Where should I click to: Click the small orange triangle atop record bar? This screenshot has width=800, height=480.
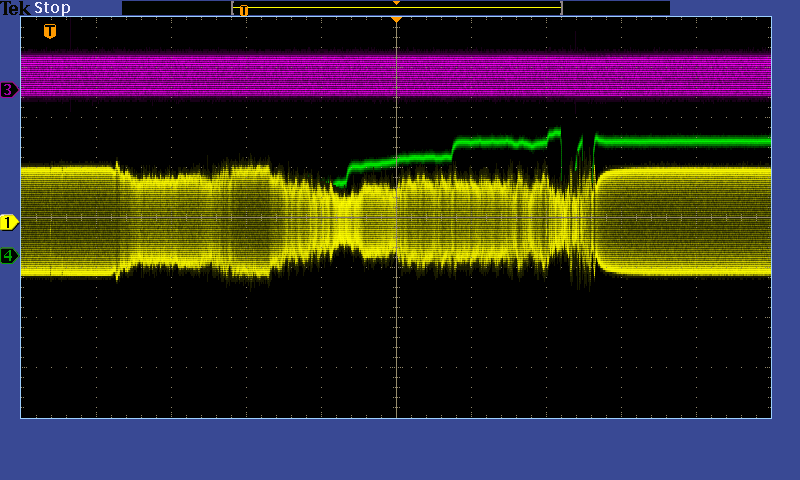[396, 3]
